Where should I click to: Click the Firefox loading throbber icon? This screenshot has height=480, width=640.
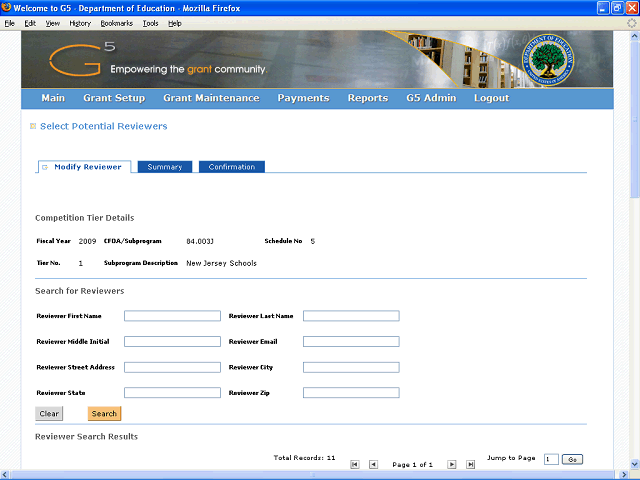pyautogui.click(x=632, y=23)
